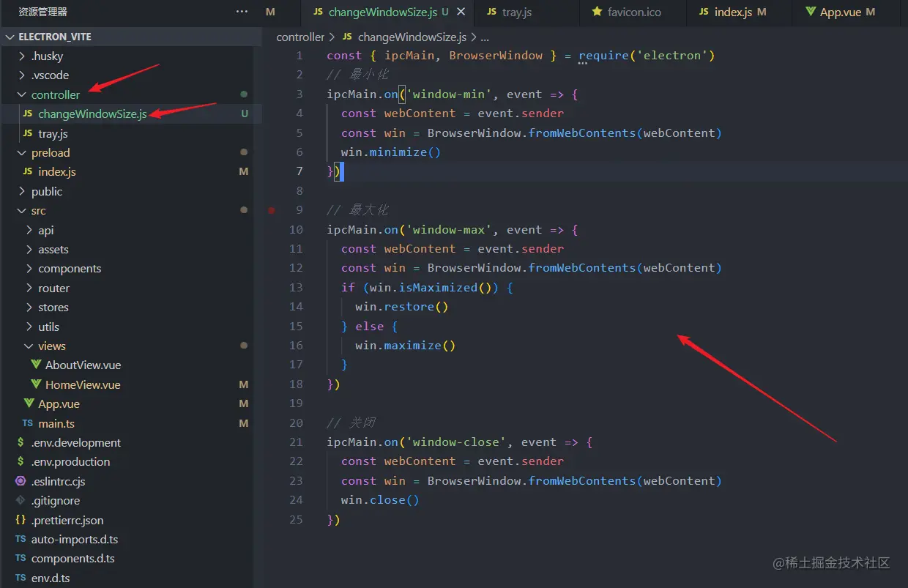Click the 'window-max' string on line 10

[449, 230]
